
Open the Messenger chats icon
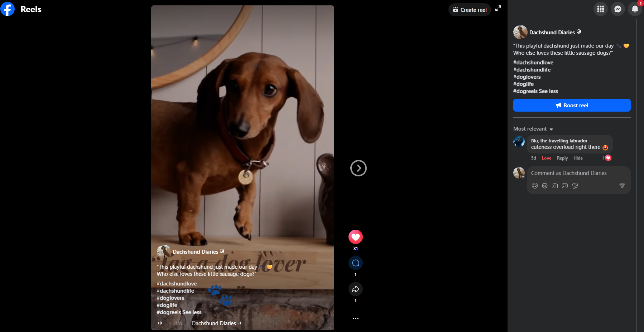click(x=618, y=9)
